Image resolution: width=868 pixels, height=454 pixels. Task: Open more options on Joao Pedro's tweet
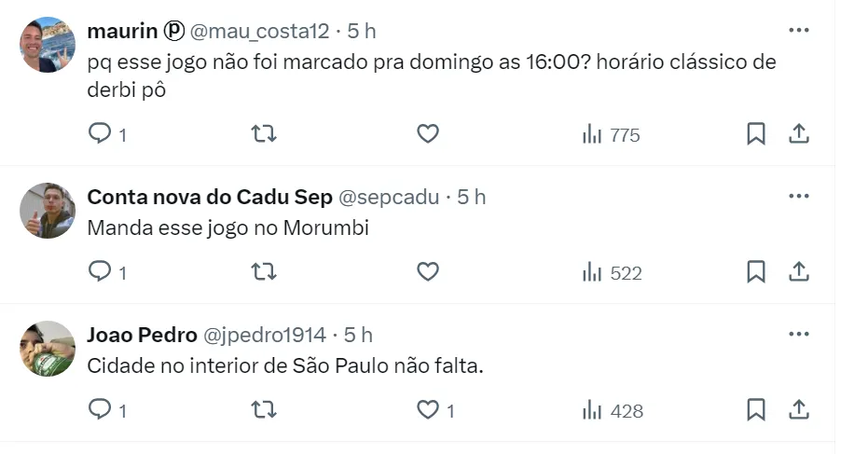click(x=799, y=334)
